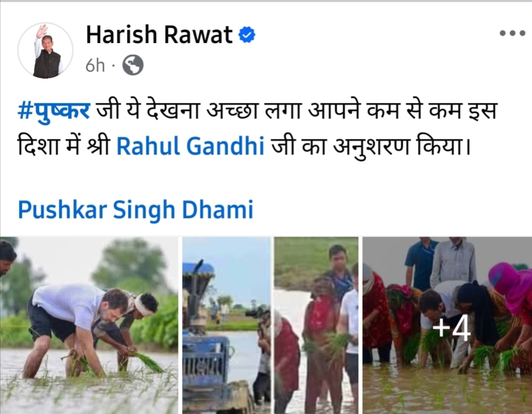Open the photo with the blue tractor
This screenshot has height=414, width=532.
point(226,325)
